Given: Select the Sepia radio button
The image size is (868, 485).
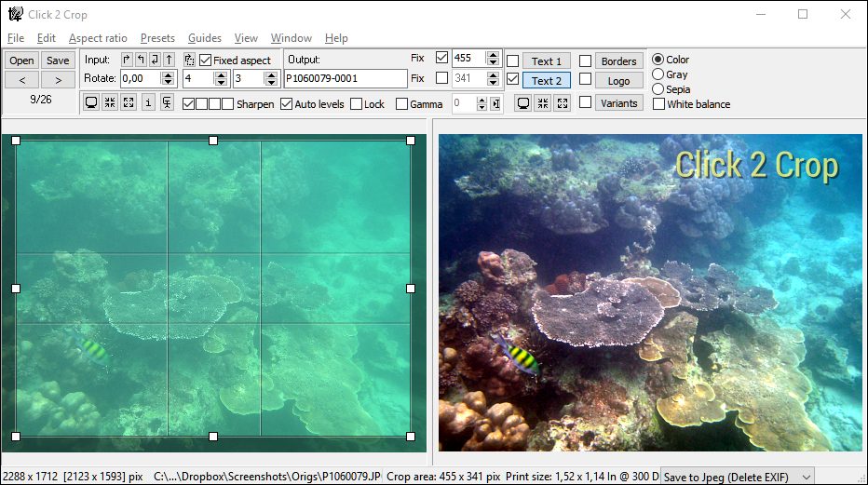Looking at the screenshot, I should [x=658, y=89].
